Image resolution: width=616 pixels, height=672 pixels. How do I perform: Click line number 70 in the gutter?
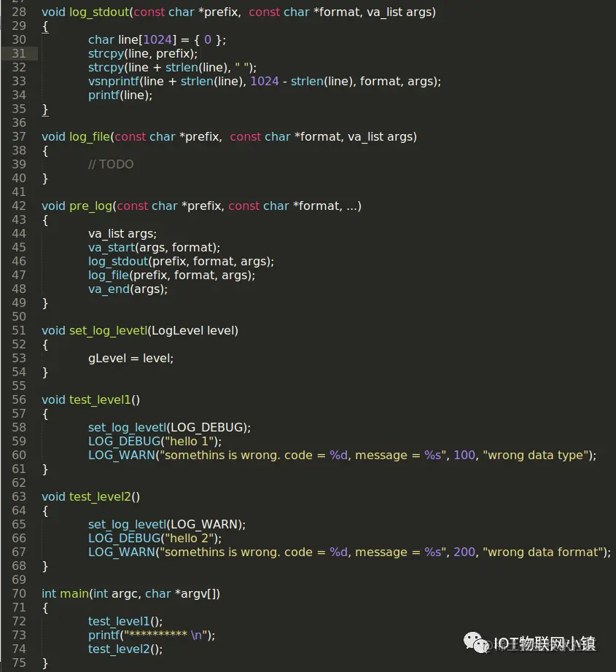pos(19,594)
